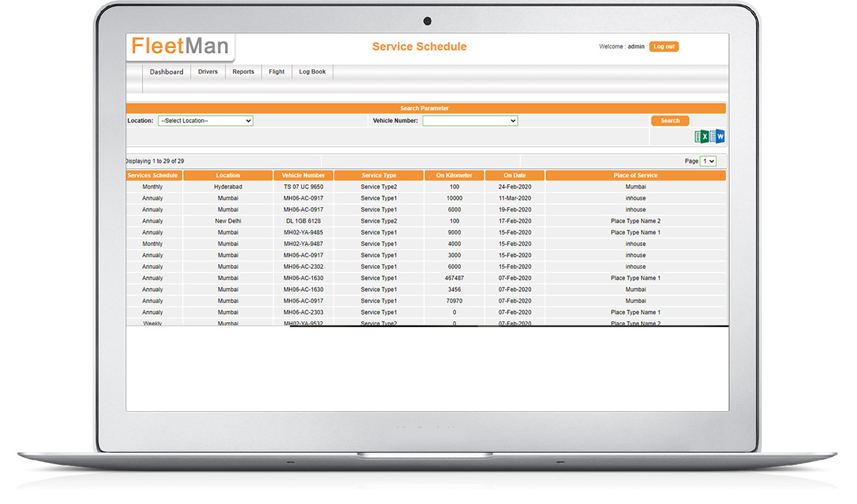Click the Log out button
The height and width of the screenshot is (504, 857).
point(664,46)
